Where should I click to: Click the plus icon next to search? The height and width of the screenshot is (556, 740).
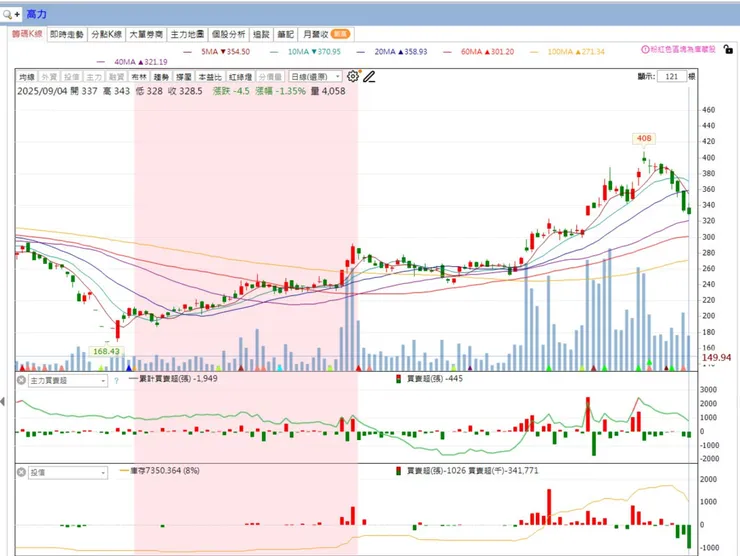pos(17,15)
